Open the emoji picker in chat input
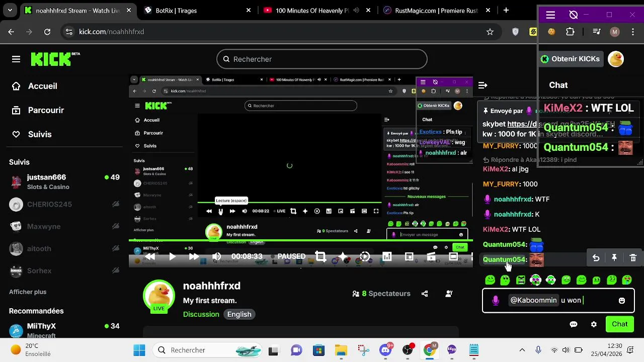 tap(622, 301)
